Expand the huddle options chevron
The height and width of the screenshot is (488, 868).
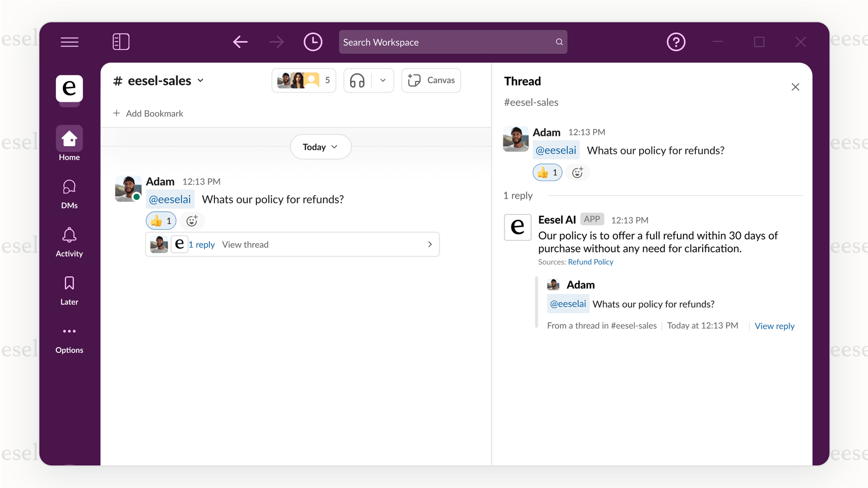click(383, 80)
